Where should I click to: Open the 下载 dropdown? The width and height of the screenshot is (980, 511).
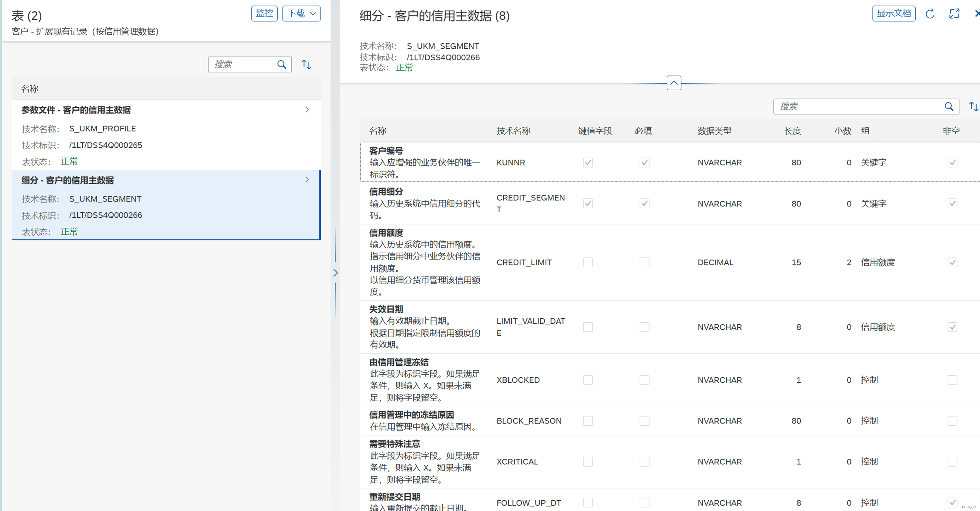pyautogui.click(x=301, y=14)
